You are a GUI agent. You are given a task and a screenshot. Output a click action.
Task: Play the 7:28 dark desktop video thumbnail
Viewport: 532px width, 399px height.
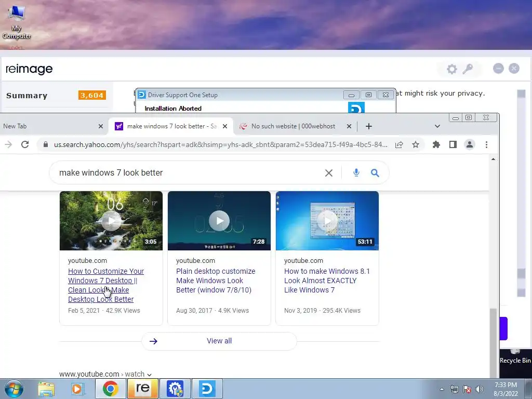tap(219, 221)
